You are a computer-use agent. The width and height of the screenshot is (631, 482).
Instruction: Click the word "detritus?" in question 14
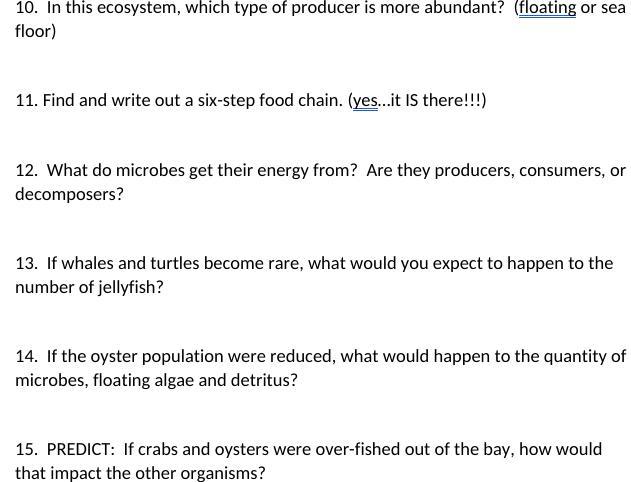coord(264,380)
